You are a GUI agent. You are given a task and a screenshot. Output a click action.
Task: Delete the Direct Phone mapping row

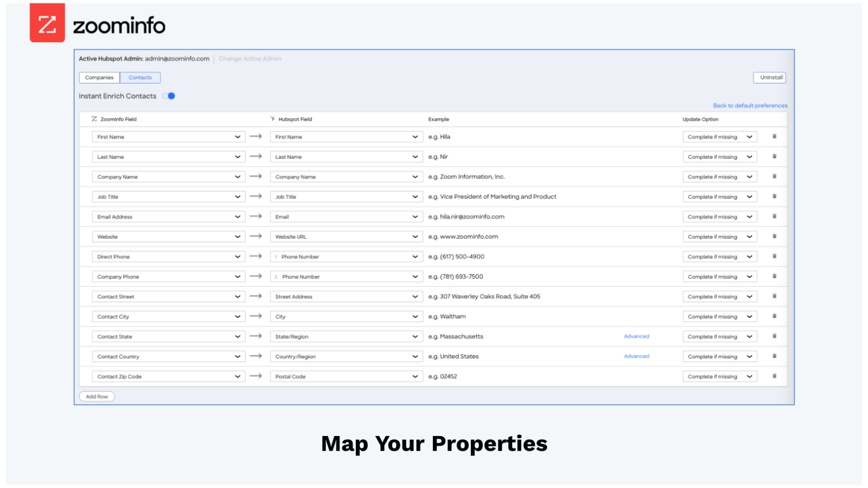[x=775, y=256]
